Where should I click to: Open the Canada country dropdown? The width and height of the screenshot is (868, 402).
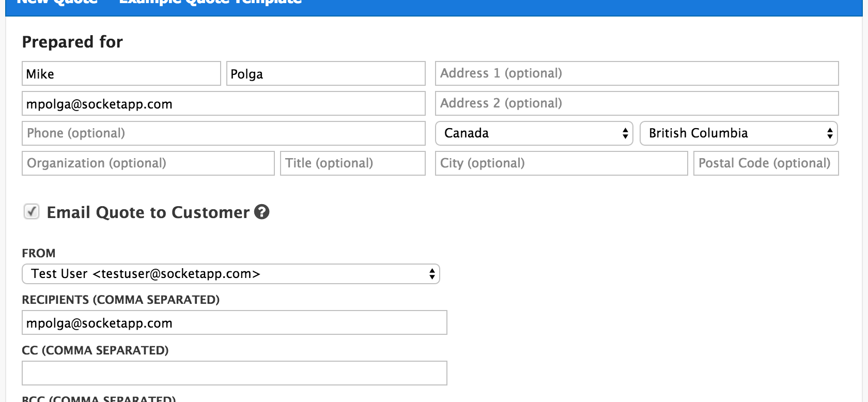(x=534, y=133)
